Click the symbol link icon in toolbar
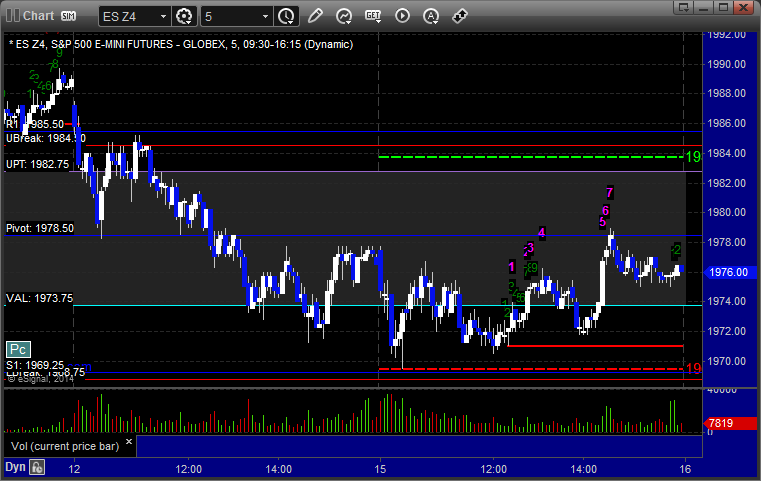The width and height of the screenshot is (761, 481). pyautogui.click(x=460, y=16)
